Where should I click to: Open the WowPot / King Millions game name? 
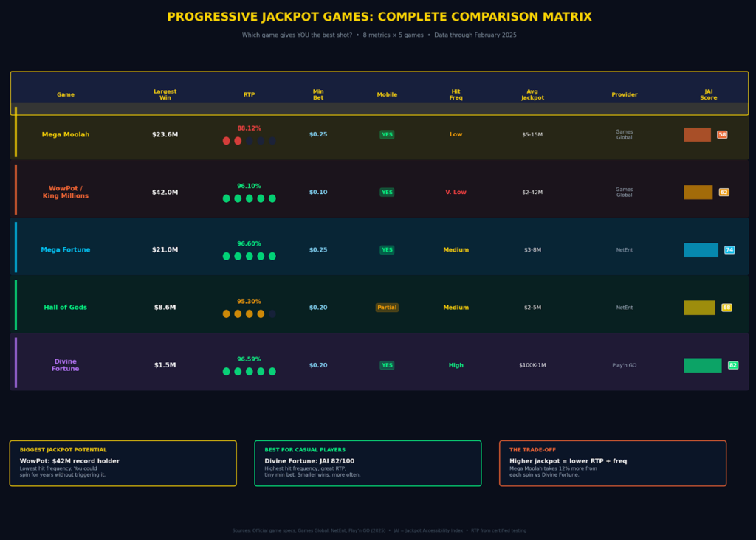[66, 193]
